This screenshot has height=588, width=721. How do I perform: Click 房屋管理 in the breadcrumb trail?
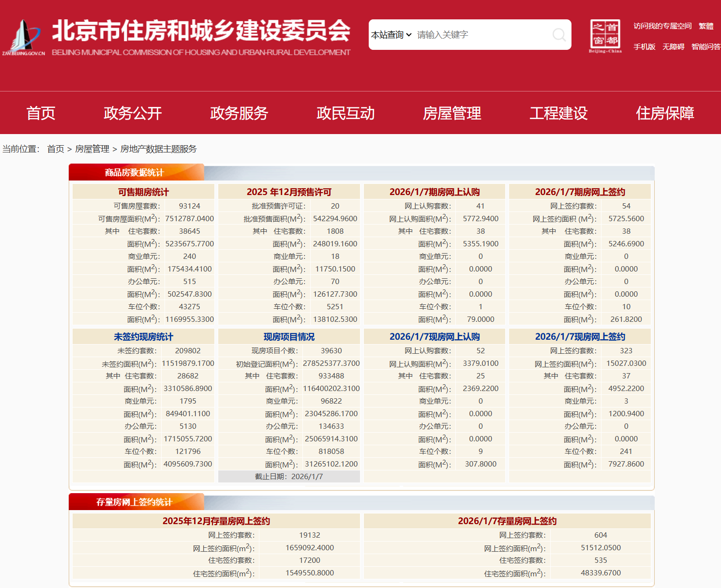tap(92, 149)
